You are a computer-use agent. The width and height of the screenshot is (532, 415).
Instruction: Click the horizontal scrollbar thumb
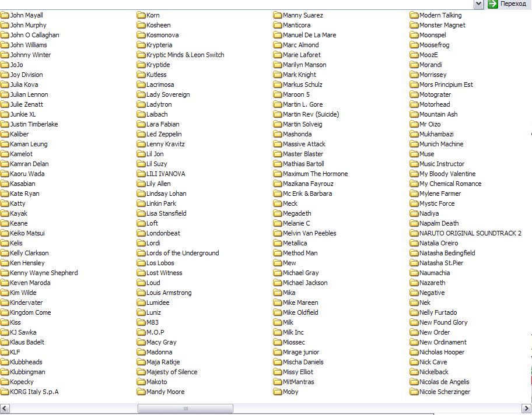coord(185,408)
